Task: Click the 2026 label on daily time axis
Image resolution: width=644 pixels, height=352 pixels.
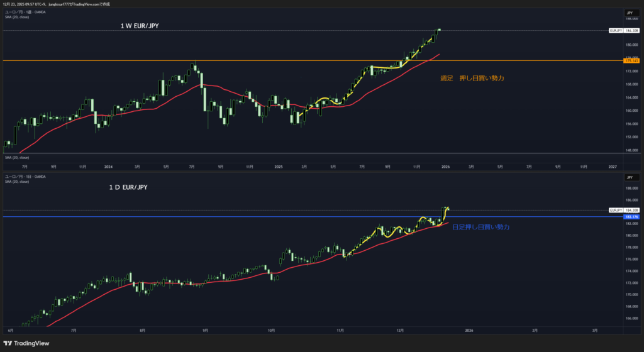Action: [x=469, y=329]
